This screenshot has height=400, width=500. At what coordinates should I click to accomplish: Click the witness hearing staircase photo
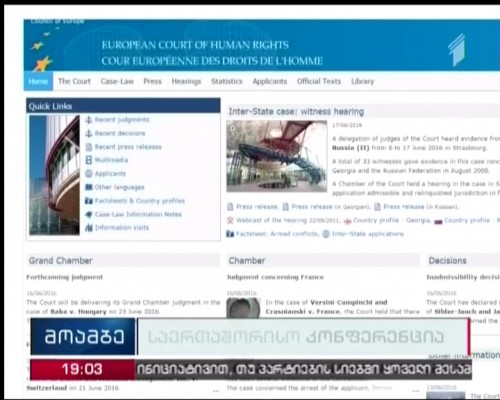(277, 156)
